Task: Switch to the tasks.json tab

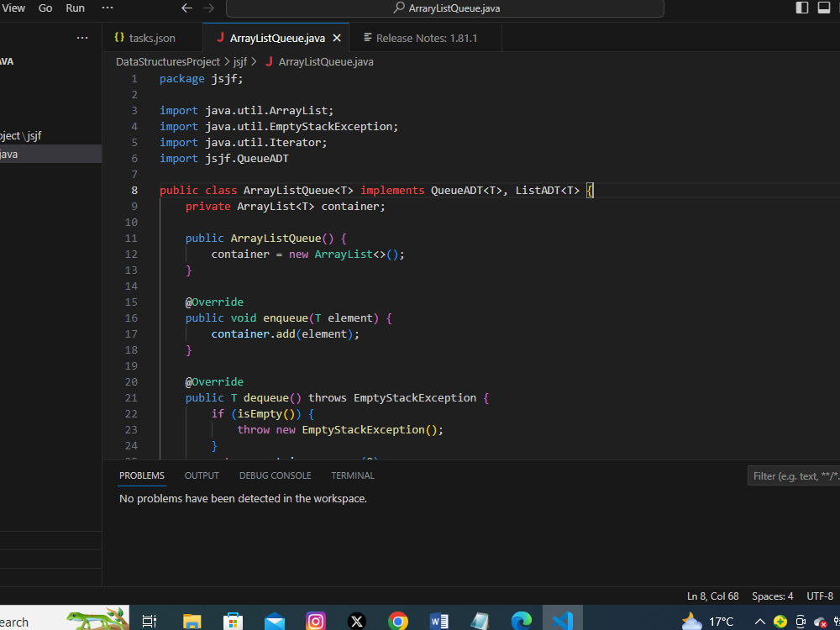Action: click(152, 38)
